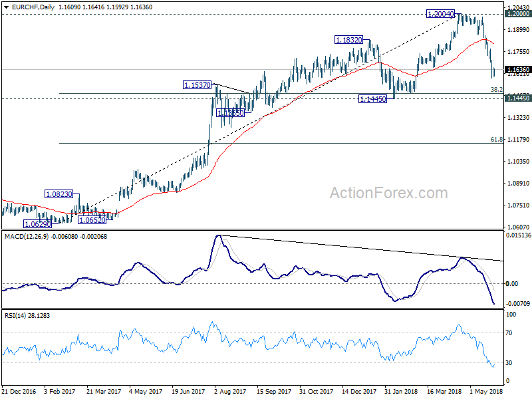Image resolution: width=532 pixels, height=399 pixels.
Task: Click the 4 May 2017 date on time axis
Action: click(x=146, y=391)
